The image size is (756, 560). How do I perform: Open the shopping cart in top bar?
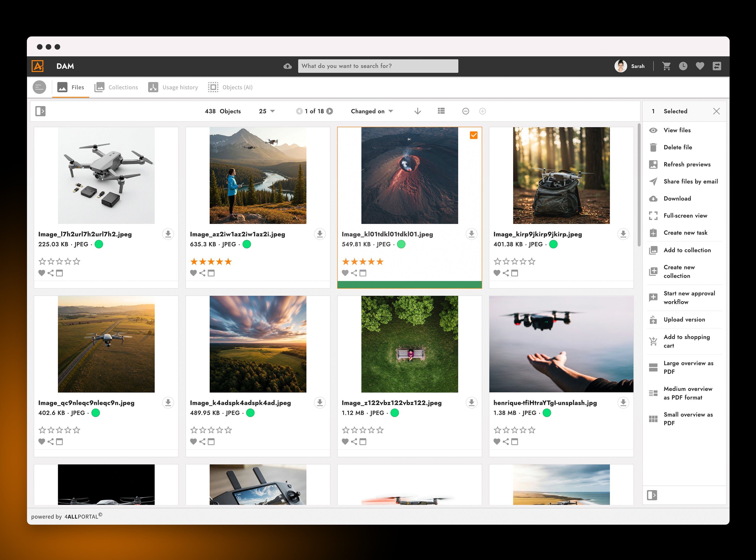[x=667, y=66]
